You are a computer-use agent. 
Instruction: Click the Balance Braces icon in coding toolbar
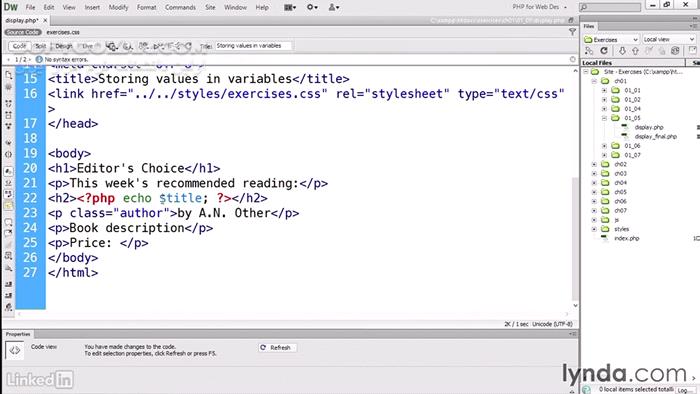[8, 154]
